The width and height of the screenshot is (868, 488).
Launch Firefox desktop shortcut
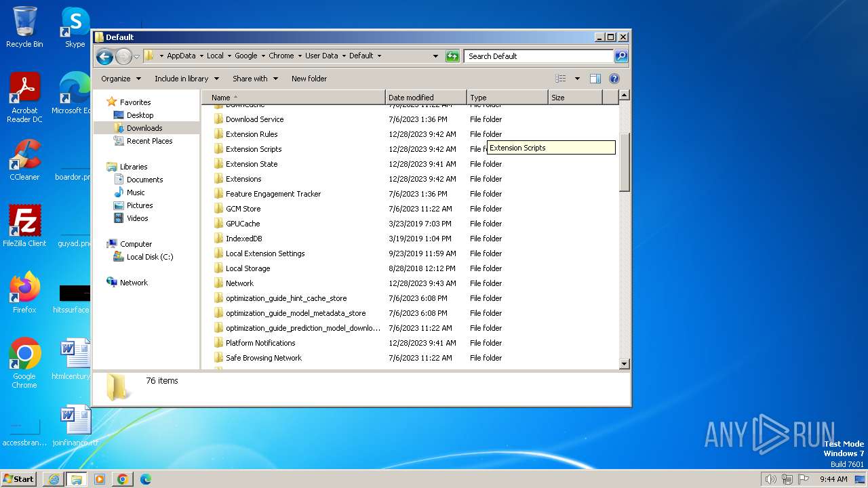[24, 292]
